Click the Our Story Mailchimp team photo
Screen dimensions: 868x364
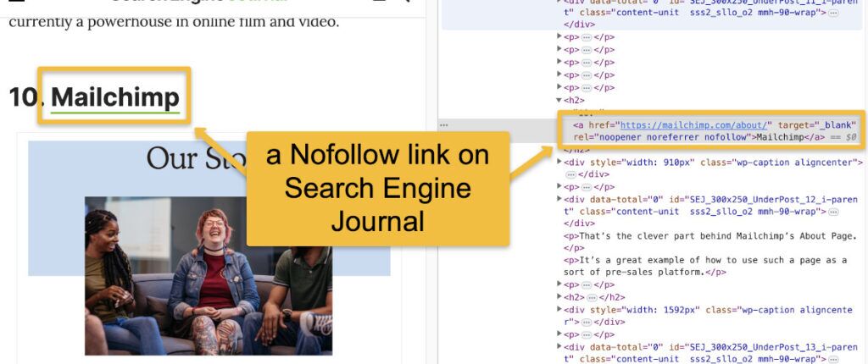(x=209, y=275)
